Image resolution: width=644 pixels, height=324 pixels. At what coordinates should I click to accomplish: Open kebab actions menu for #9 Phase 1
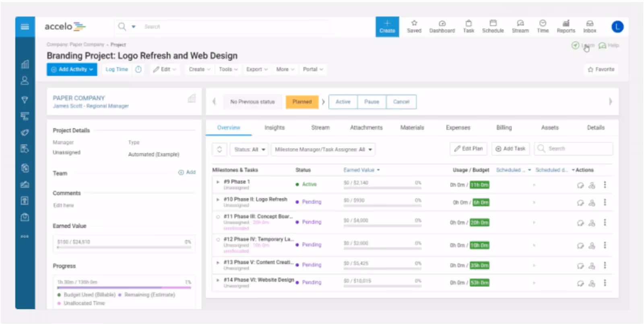tap(605, 185)
